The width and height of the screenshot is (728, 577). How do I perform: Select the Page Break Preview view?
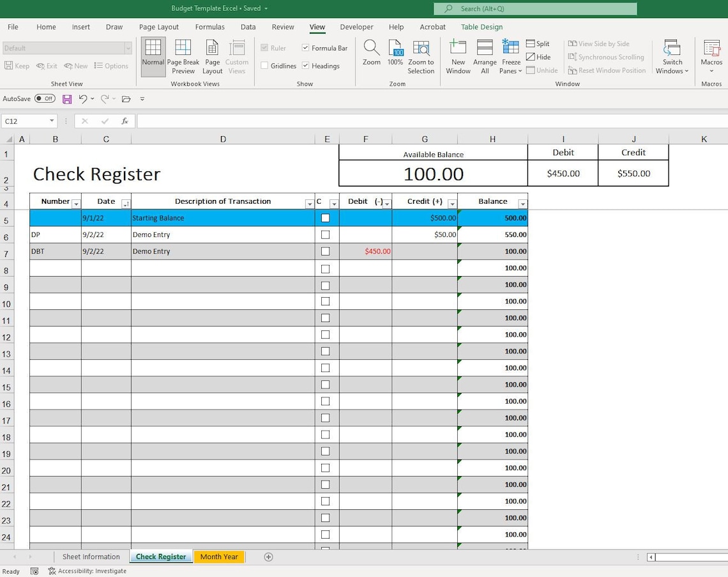[183, 56]
